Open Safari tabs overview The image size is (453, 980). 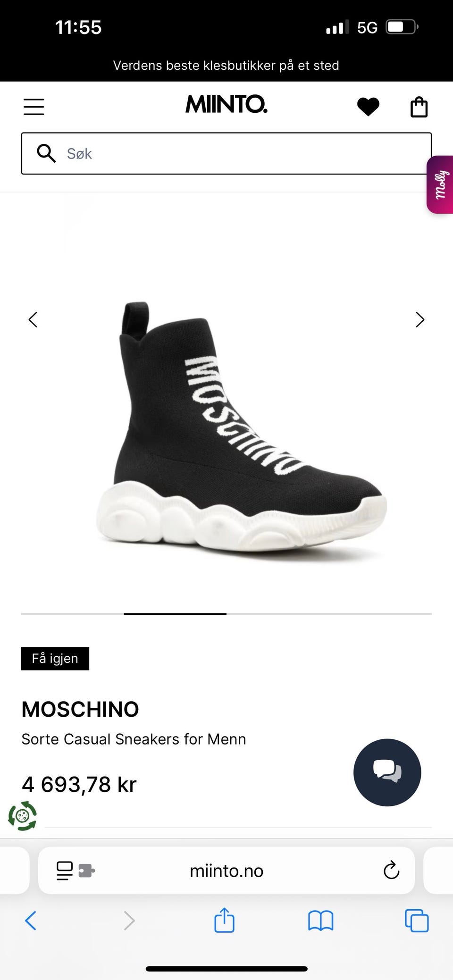(417, 921)
